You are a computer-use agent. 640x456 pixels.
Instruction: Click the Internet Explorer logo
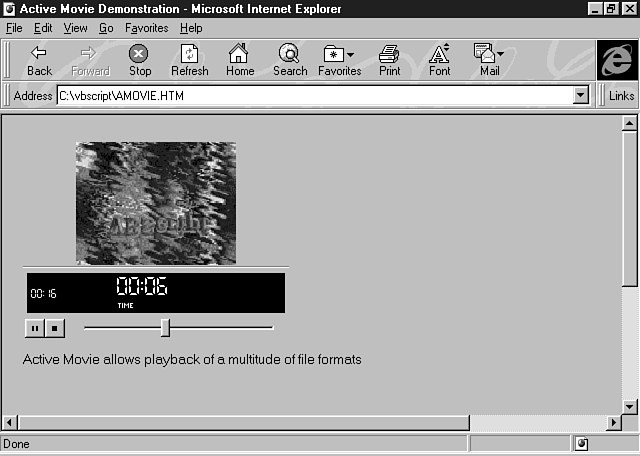[617, 60]
